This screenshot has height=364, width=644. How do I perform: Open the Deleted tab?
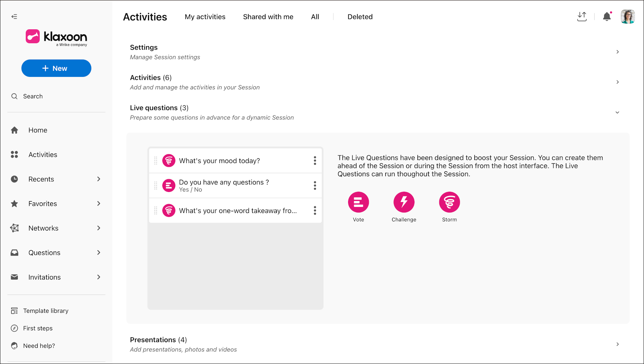[360, 17]
